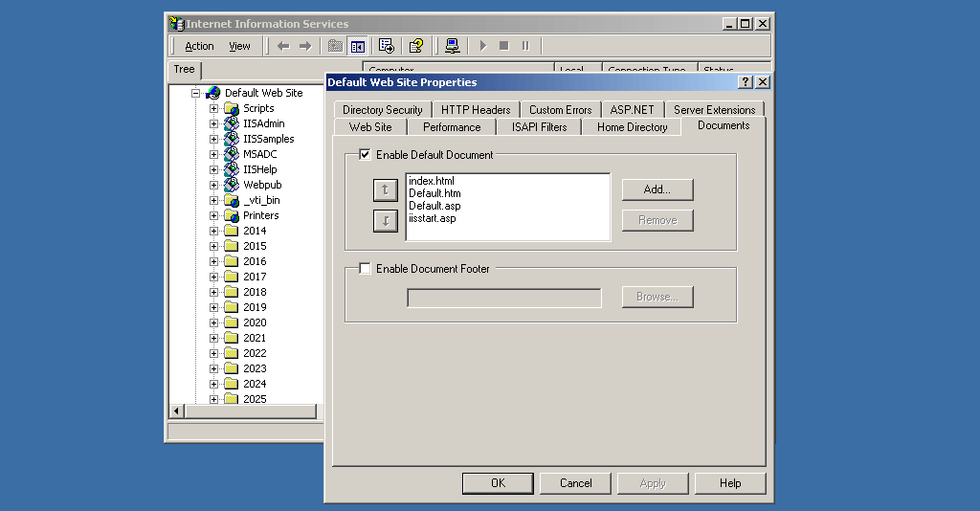Move document down with the down arrow button
980x511 pixels.
click(386, 220)
